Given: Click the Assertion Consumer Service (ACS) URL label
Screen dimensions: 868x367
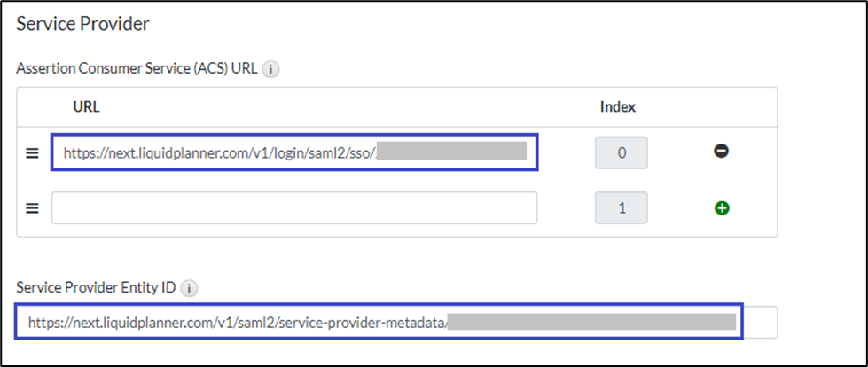Looking at the screenshot, I should (137, 69).
